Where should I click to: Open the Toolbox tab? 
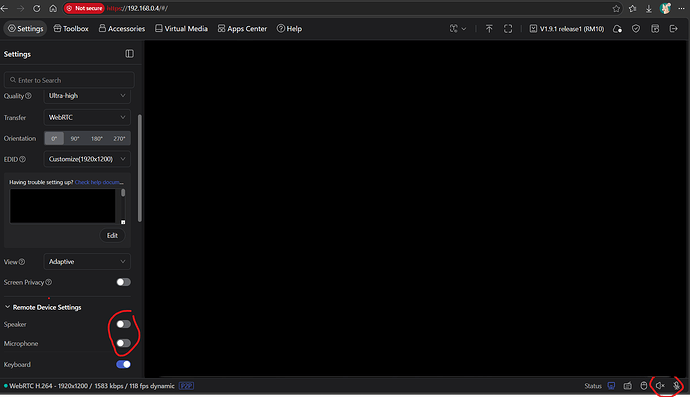(71, 29)
